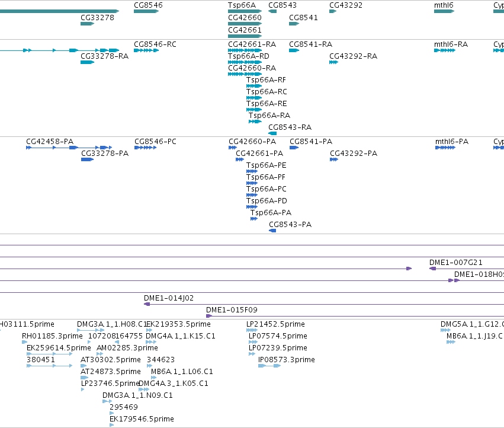Select the mthl6-PA protein label
The width and height of the screenshot is (504, 428).
[452, 142]
